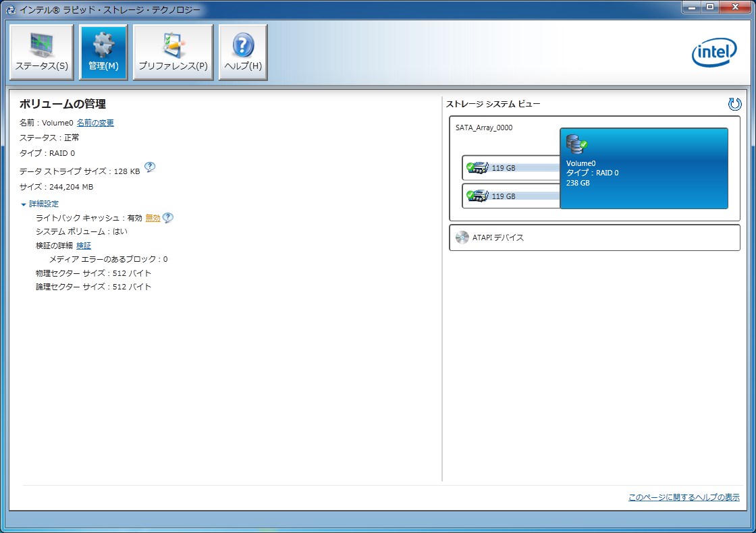756x533 pixels.
Task: Click the ATAPI デバイス disc icon
Action: [x=462, y=237]
